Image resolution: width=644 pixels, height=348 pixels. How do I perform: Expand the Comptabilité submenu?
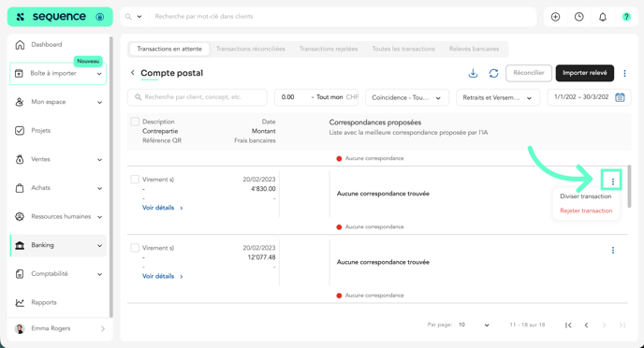pos(99,274)
